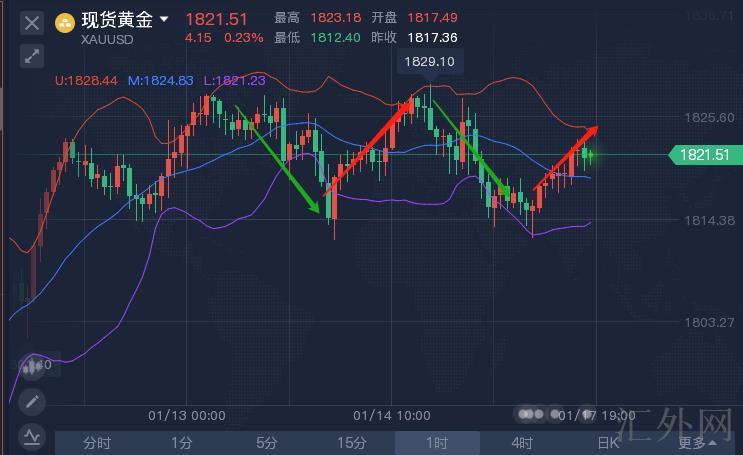This screenshot has width=743, height=455.
Task: Switch to the 分时 timeframe tab
Action: [x=97, y=443]
